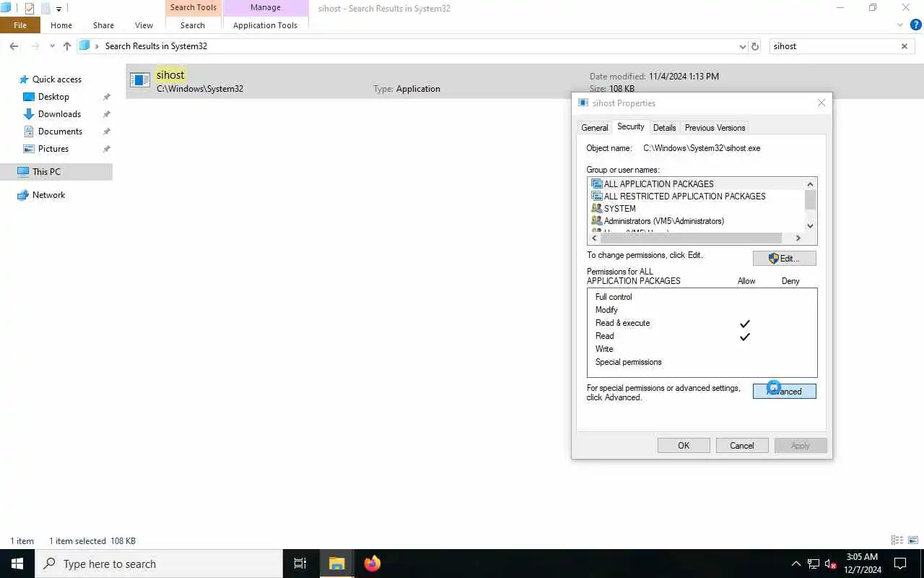The height and width of the screenshot is (578, 924).
Task: Click the New folder quick access icon
Action: tap(45, 9)
